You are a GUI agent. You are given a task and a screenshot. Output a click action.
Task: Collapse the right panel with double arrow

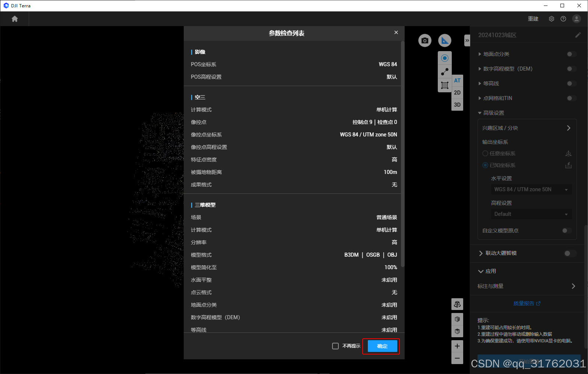click(467, 40)
